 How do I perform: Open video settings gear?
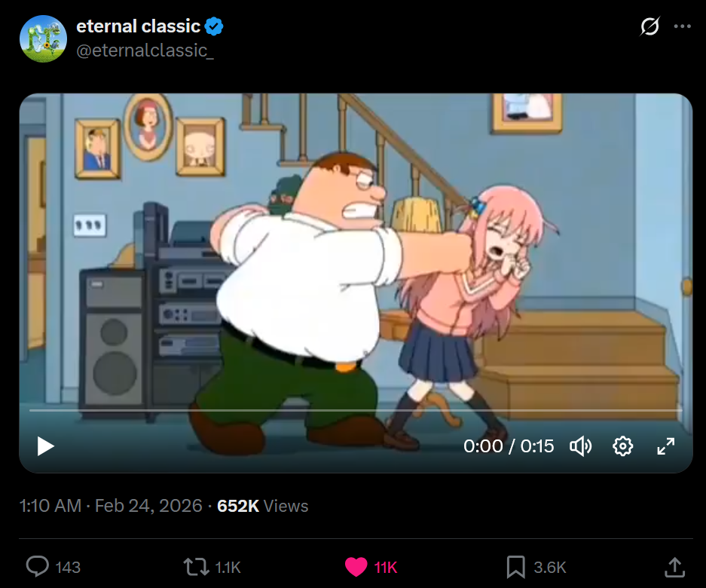point(622,446)
